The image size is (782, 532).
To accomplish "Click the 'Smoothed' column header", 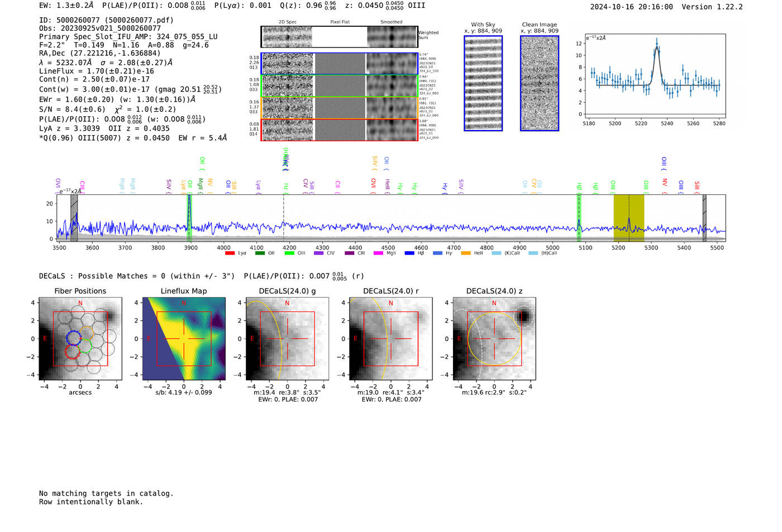I will coord(392,22).
